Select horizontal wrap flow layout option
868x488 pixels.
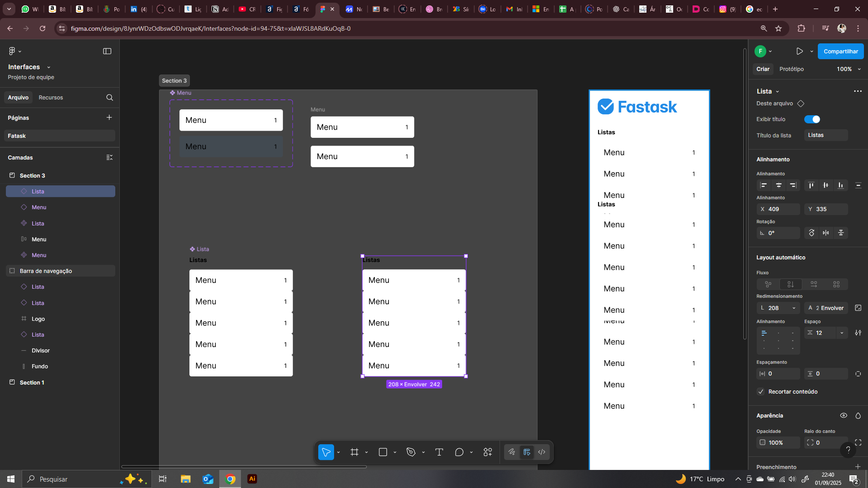pyautogui.click(x=814, y=284)
